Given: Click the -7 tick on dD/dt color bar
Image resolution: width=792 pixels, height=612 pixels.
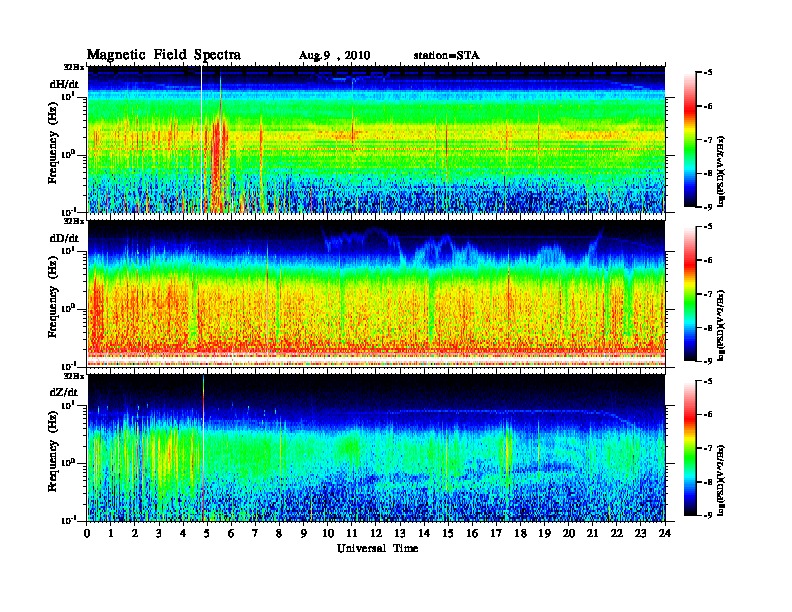Looking at the screenshot, I should (708, 294).
